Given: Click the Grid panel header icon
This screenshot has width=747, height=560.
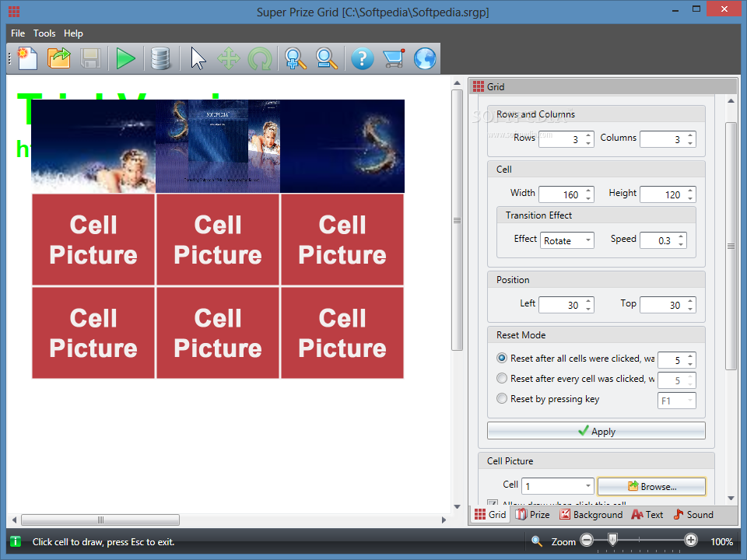Looking at the screenshot, I should [479, 86].
